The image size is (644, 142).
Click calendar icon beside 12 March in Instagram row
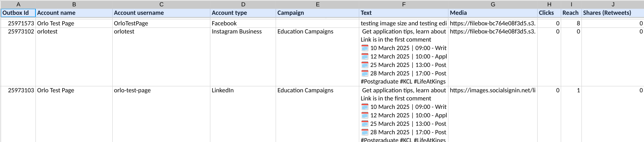coord(365,56)
